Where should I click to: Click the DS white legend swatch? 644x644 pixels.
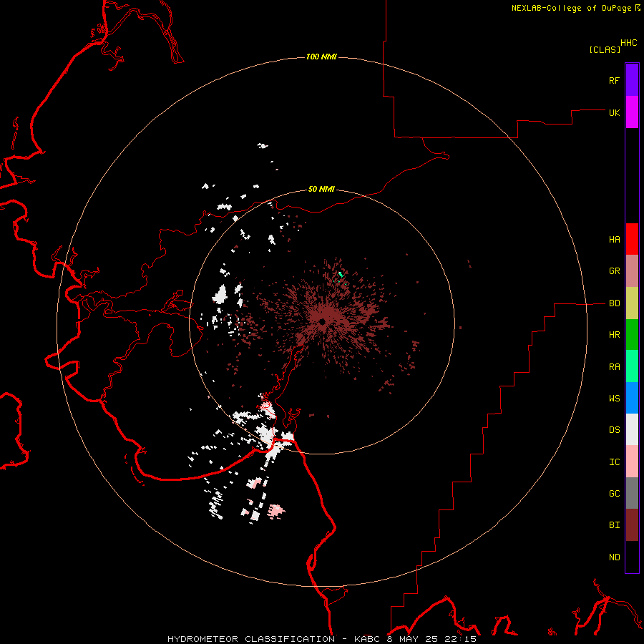coord(632,429)
